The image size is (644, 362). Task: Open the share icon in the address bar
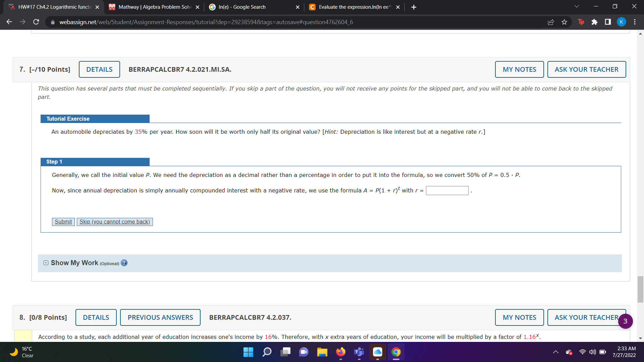coord(551,22)
